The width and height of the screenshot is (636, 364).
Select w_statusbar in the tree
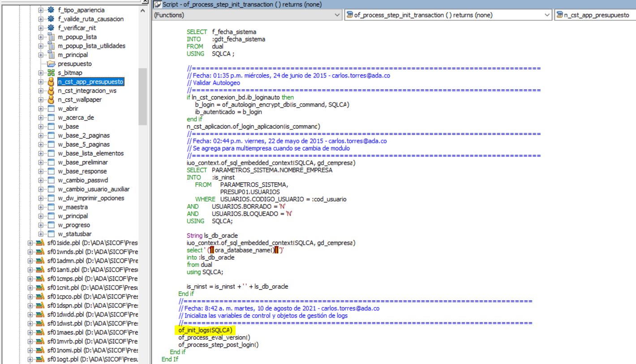coord(74,234)
